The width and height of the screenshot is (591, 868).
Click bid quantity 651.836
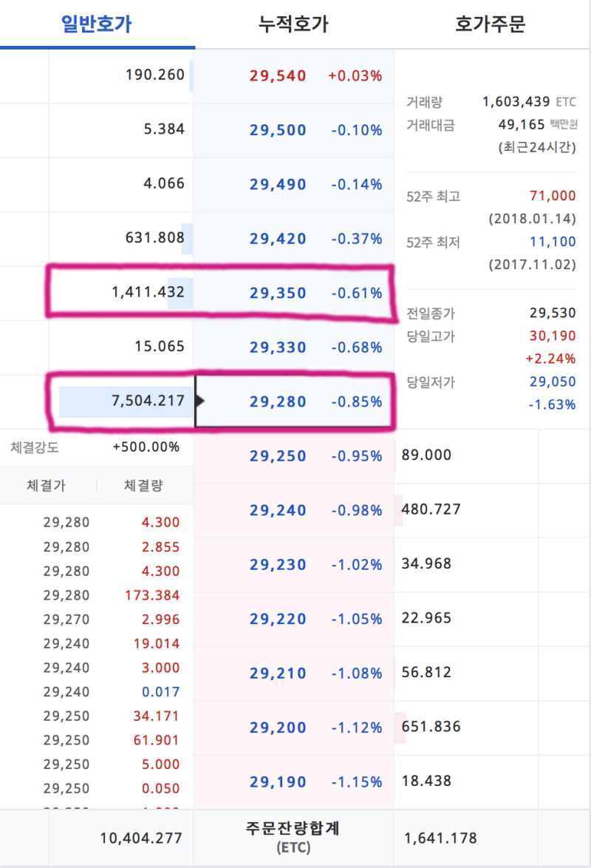pyautogui.click(x=431, y=727)
